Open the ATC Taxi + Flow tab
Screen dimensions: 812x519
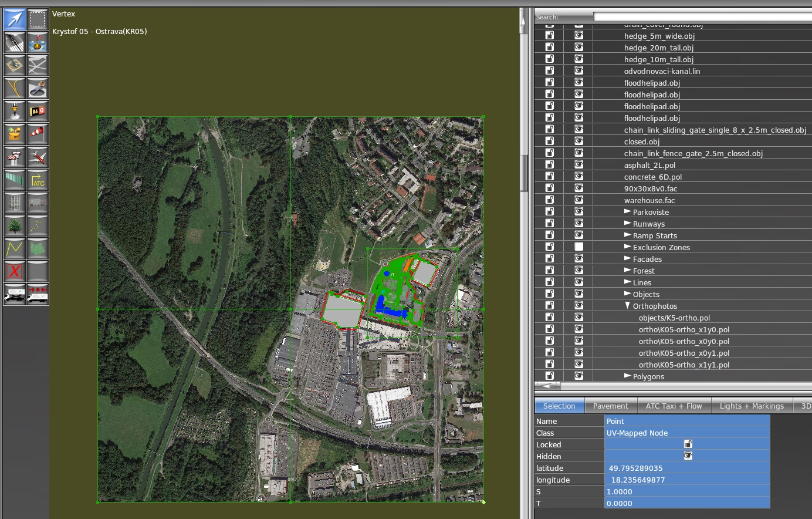click(x=674, y=406)
